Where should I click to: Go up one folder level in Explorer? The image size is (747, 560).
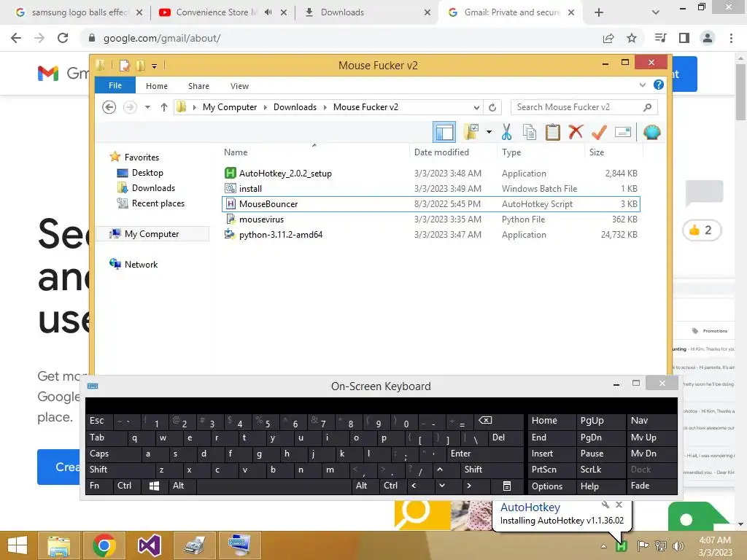click(x=164, y=107)
